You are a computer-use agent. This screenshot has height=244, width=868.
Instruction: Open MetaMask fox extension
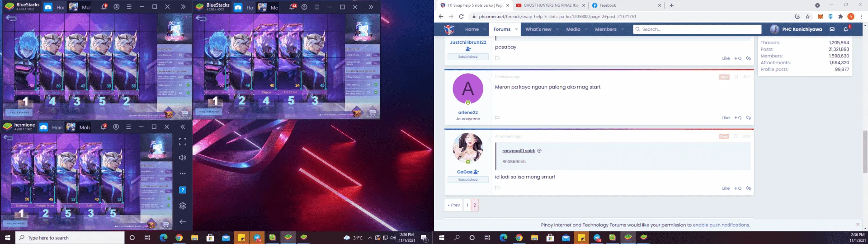point(820,16)
